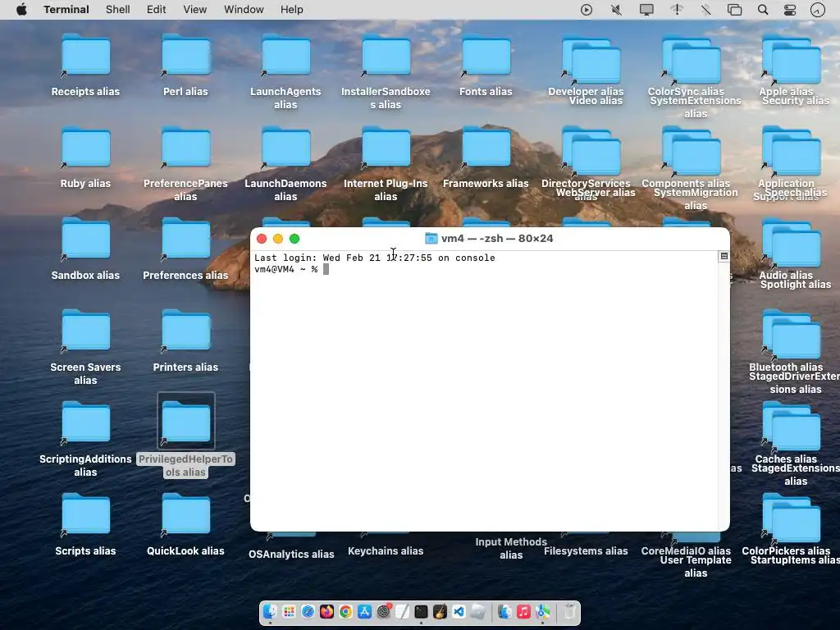Select the Sandbox alias folder
The height and width of the screenshot is (630, 840).
click(85, 240)
